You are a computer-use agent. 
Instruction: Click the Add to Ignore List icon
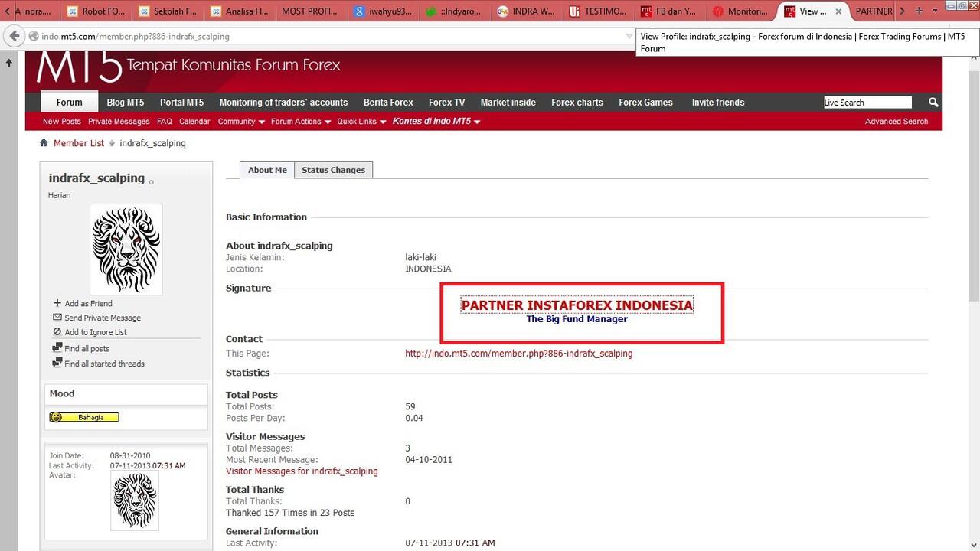(57, 331)
